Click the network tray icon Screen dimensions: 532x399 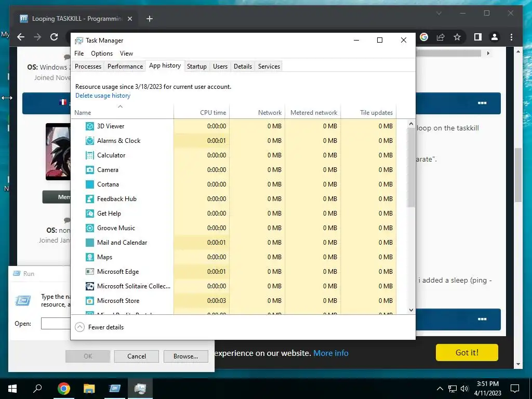pos(453,389)
